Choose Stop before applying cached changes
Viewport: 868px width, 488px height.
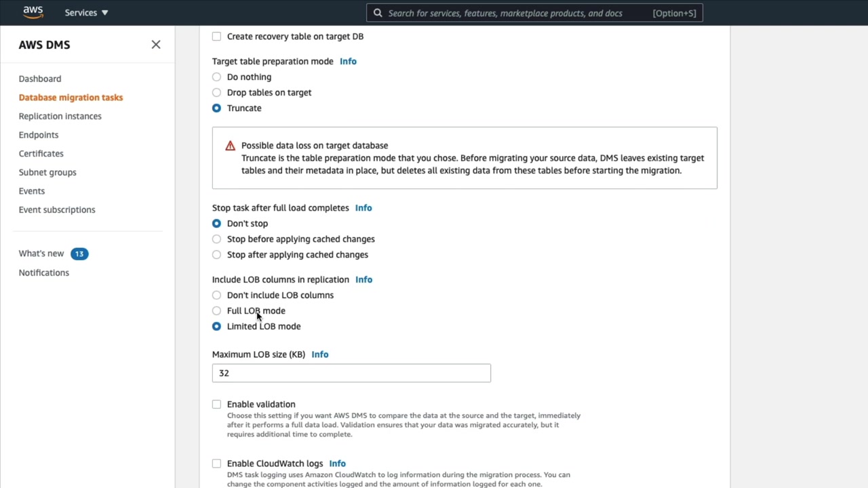[216, 239]
